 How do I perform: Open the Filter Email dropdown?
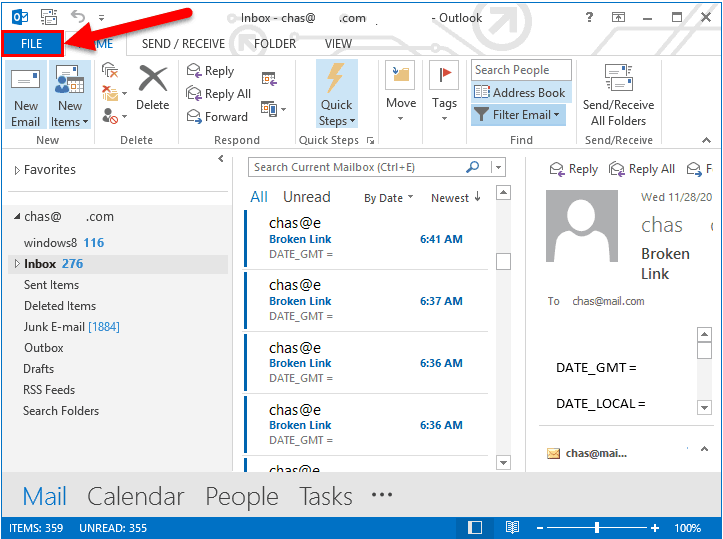tap(518, 114)
